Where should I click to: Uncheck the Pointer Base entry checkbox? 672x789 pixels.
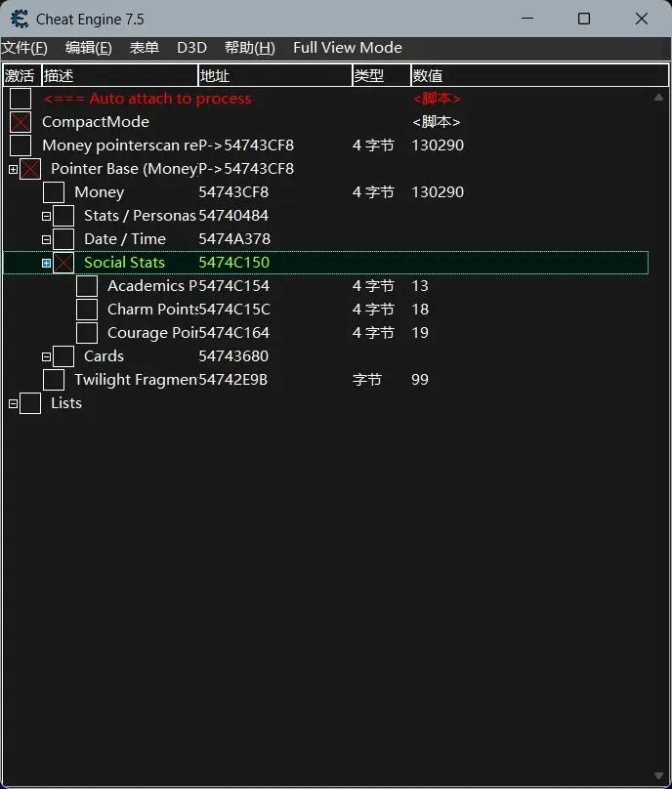(30, 169)
